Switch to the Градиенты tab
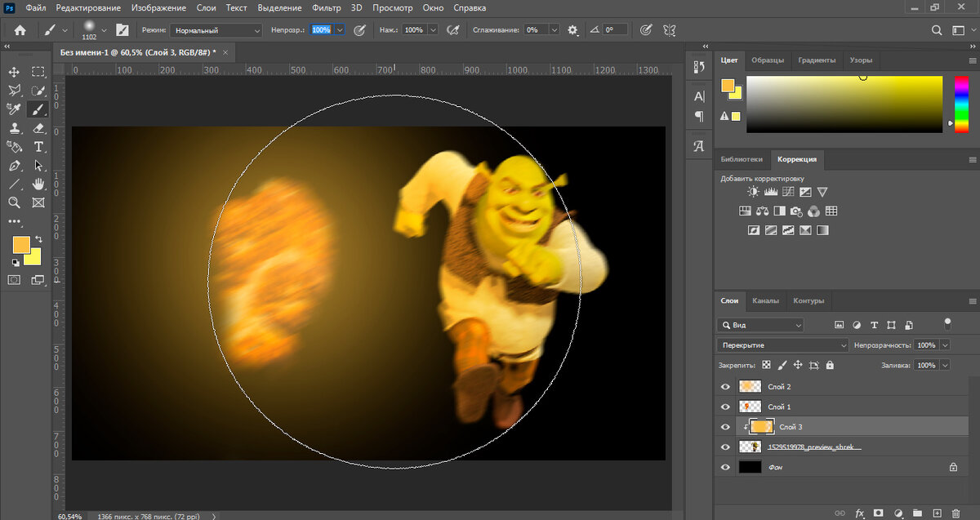Screen dimensions: 980x520 [x=817, y=60]
